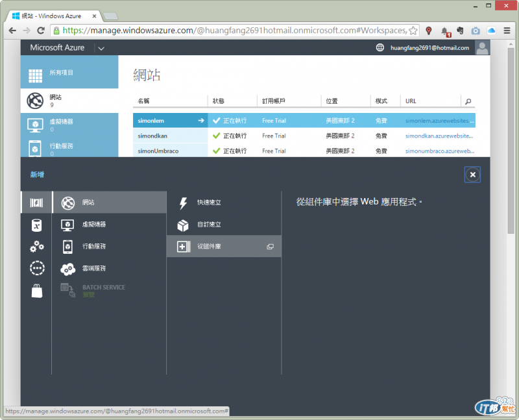Open 所有項目 in the left sidebar

tap(69, 72)
